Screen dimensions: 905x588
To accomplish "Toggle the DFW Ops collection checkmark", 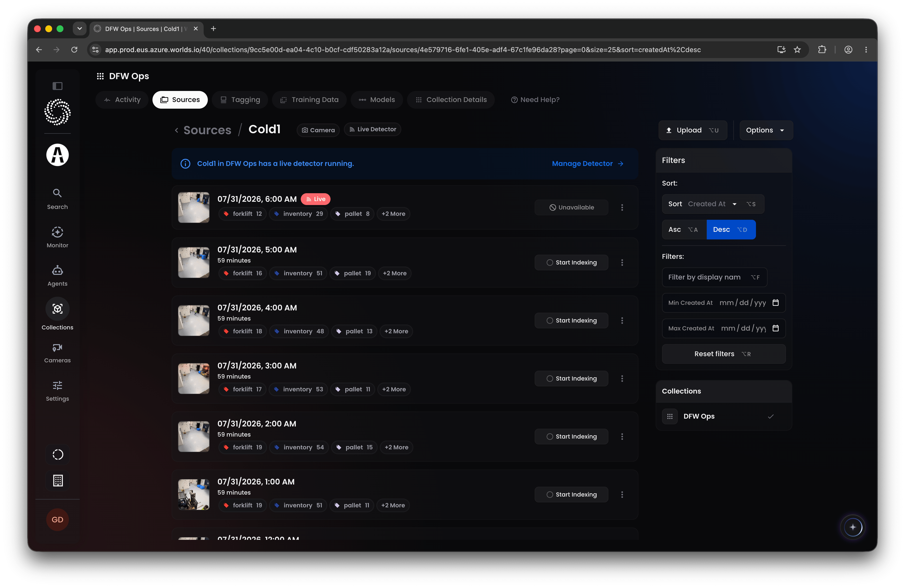I will click(x=771, y=417).
